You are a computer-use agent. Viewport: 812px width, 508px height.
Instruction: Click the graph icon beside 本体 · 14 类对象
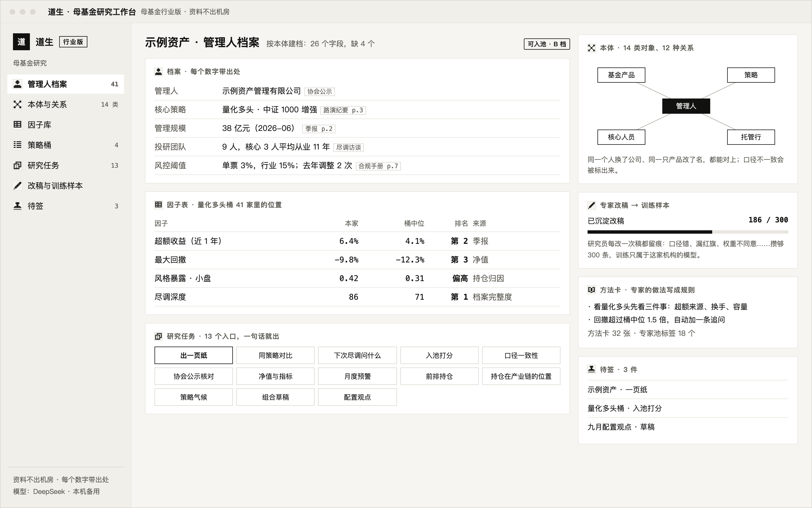592,48
